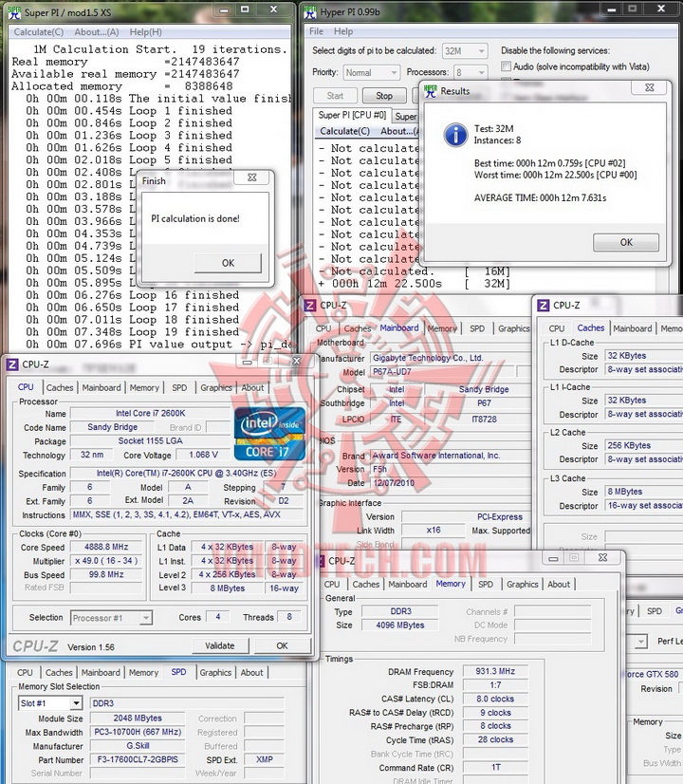683x784 pixels.
Task: Click the CPU-Z Z icon in front window
Action: tap(12, 364)
